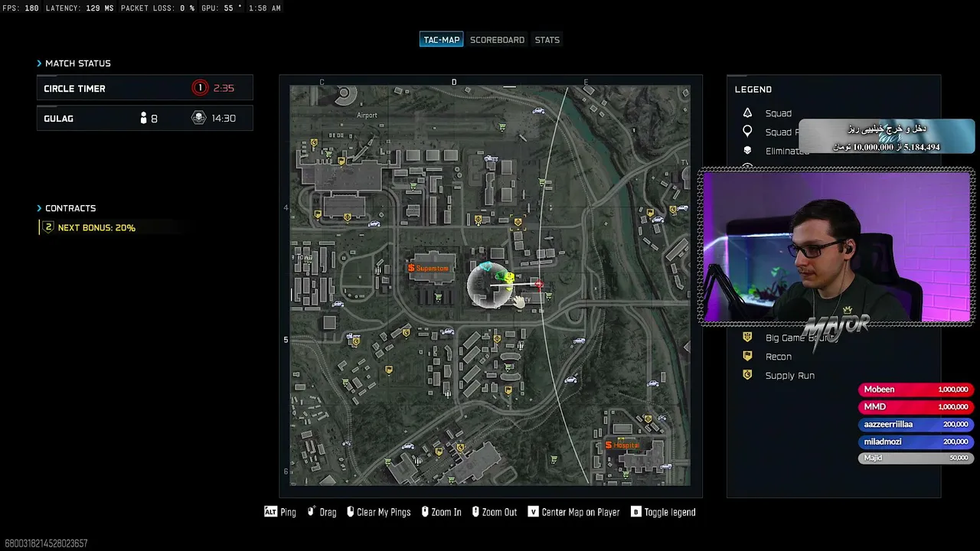Click the Airport label on the map
980x551 pixels.
tap(367, 116)
